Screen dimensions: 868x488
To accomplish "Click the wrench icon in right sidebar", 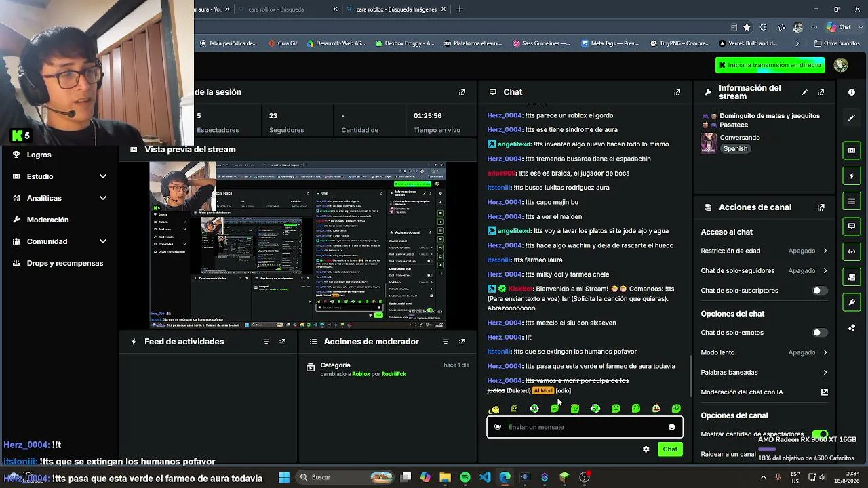I will pyautogui.click(x=852, y=302).
